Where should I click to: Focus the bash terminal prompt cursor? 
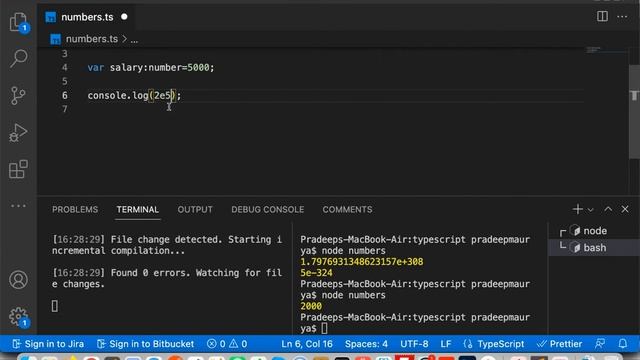[324, 328]
